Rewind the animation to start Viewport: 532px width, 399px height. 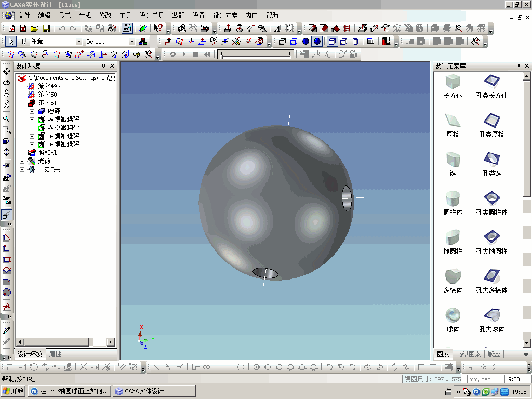[207, 54]
